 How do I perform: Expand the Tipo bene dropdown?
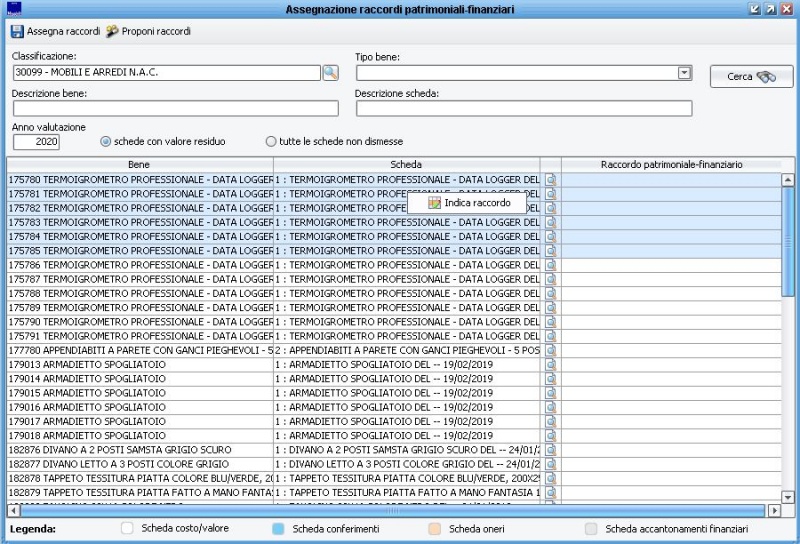click(x=684, y=72)
